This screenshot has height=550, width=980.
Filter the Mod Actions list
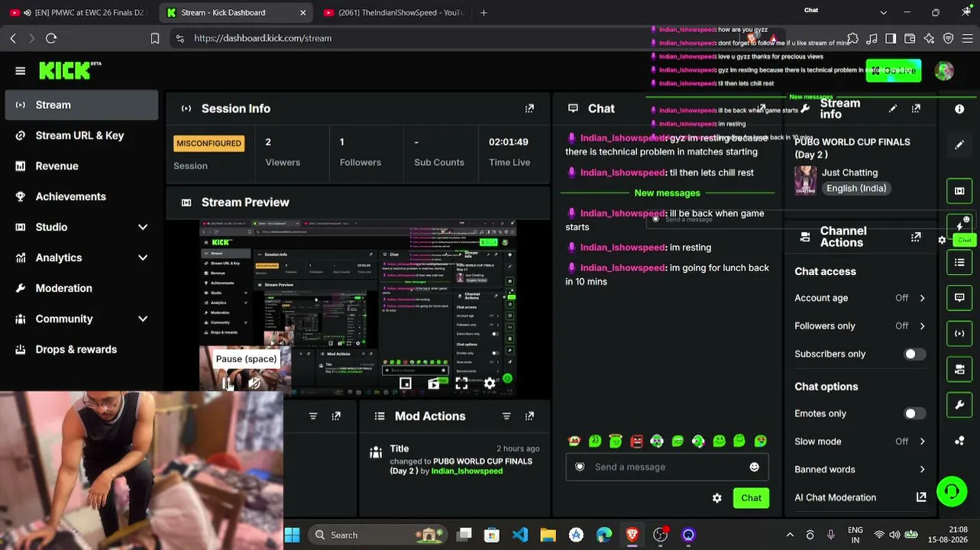(506, 416)
